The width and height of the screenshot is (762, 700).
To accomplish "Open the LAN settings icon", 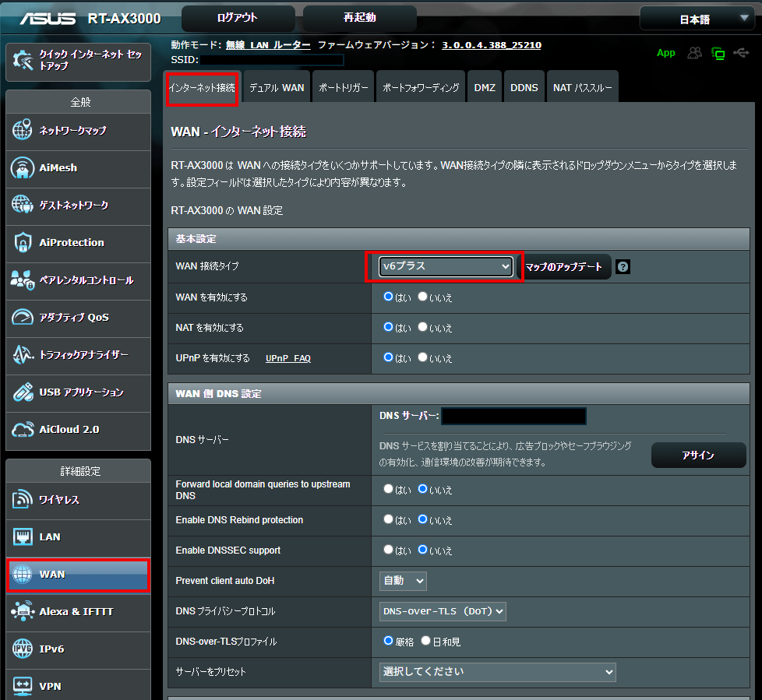I will tap(23, 536).
